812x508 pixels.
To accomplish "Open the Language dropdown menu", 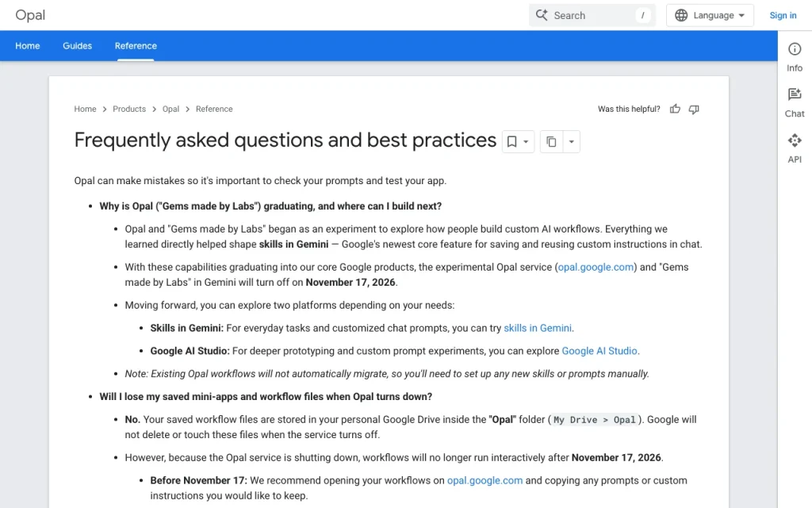I will point(710,16).
